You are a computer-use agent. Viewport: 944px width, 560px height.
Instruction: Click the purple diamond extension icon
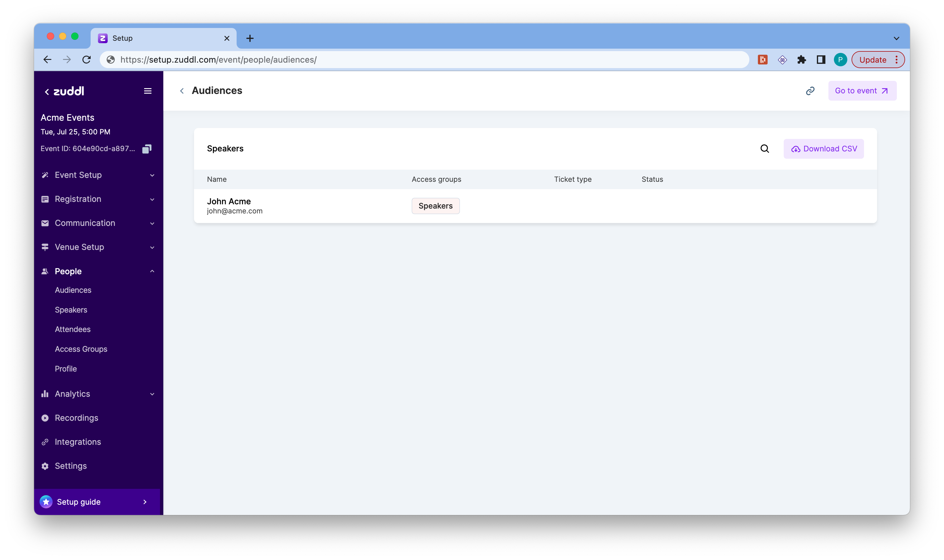point(782,60)
